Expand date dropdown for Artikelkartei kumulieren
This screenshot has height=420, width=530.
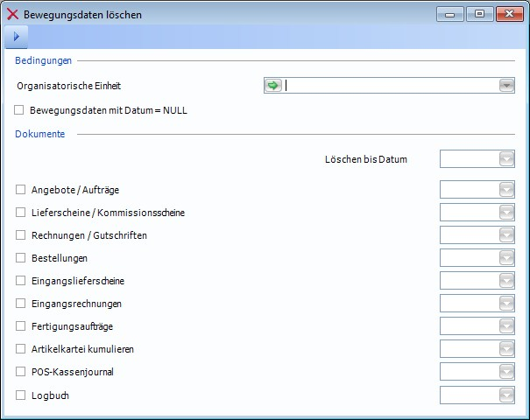[506, 349]
